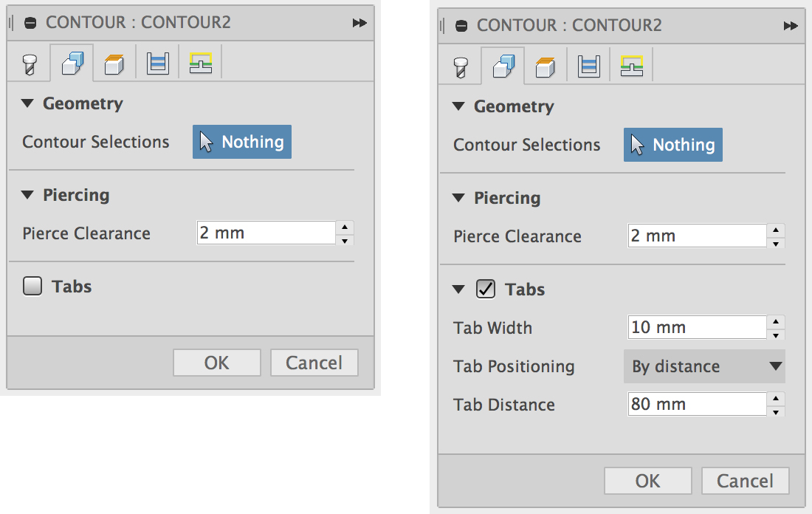The height and width of the screenshot is (514, 812).
Task: Click the Tab Distance input field
Action: pos(696,405)
